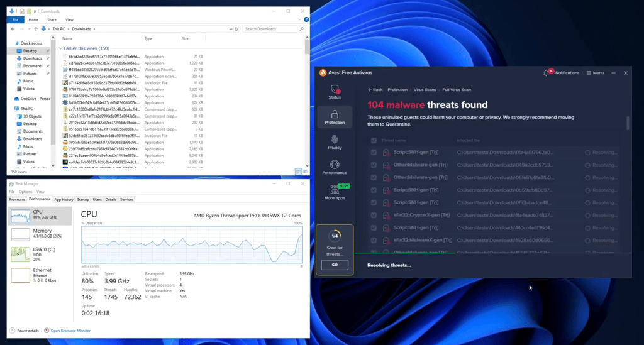Click the Explorer back arrow
644x345 pixels.
coord(13,29)
